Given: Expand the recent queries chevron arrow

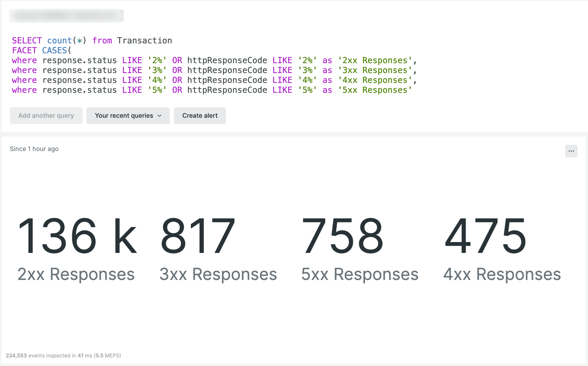Looking at the screenshot, I should pos(159,115).
